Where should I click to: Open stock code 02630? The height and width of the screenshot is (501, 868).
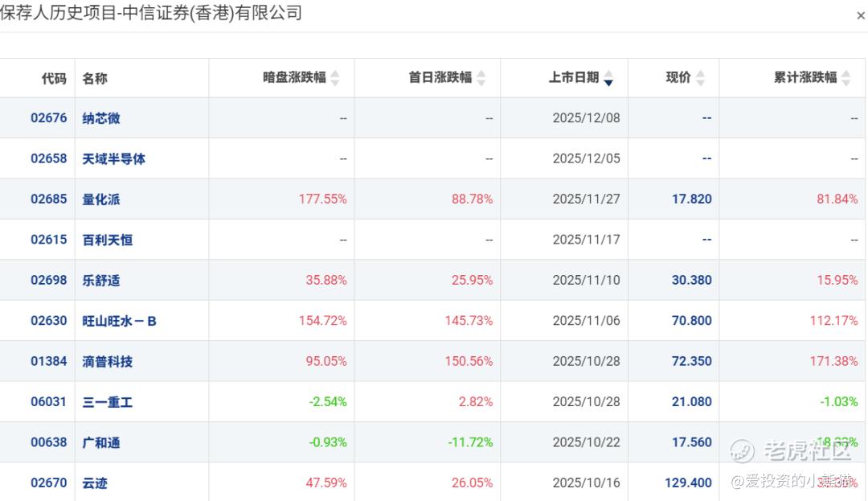coord(49,321)
